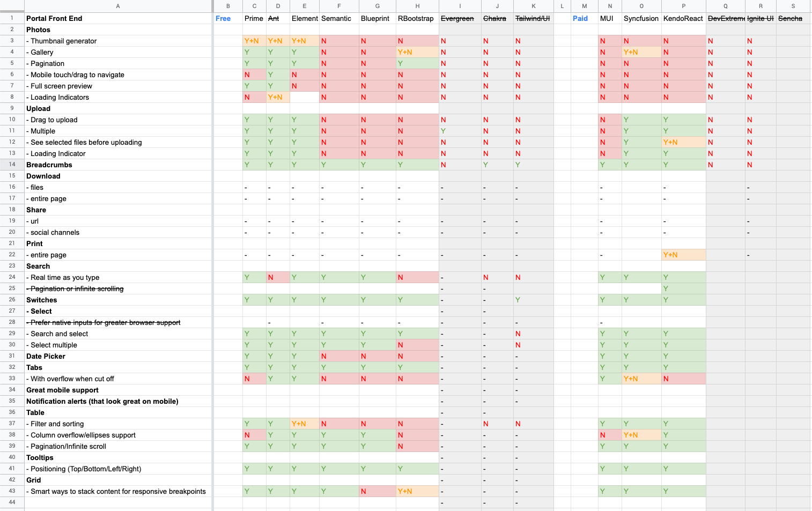Click the 'Print' section heading cell
Screen dimensions: 812x511
(x=118, y=243)
